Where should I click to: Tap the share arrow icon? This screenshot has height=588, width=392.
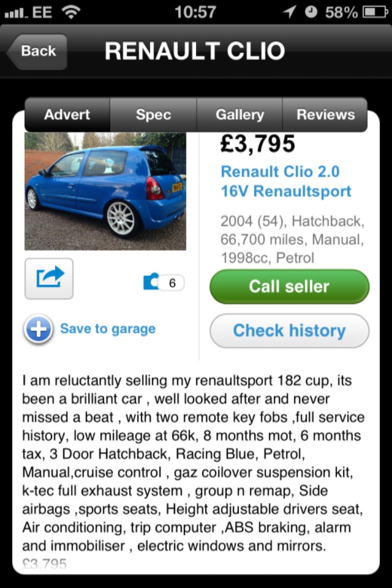49,279
